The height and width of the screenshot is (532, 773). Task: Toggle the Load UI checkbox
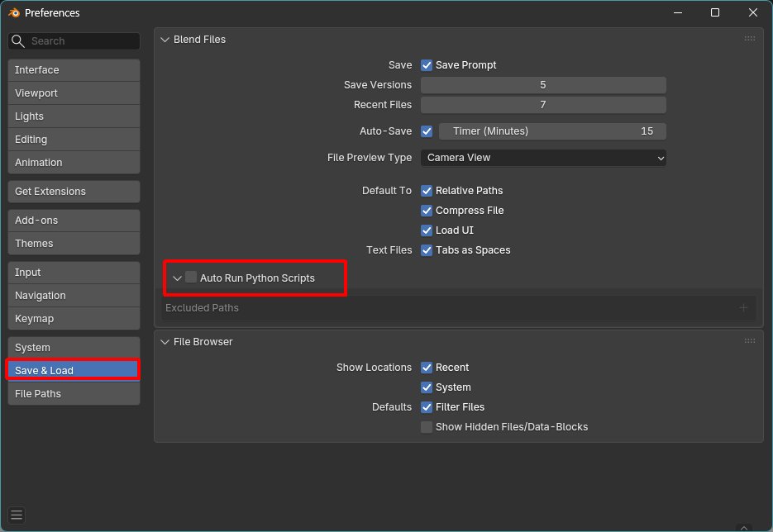[427, 230]
